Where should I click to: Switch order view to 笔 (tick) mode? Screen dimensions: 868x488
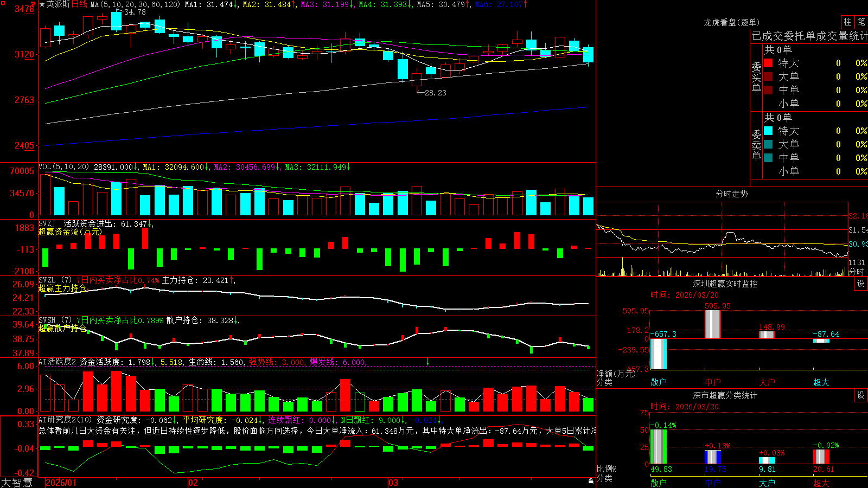[861, 22]
